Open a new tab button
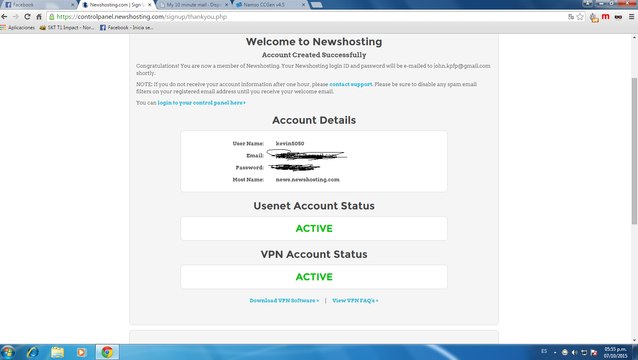The height and width of the screenshot is (360, 638). coord(317,5)
